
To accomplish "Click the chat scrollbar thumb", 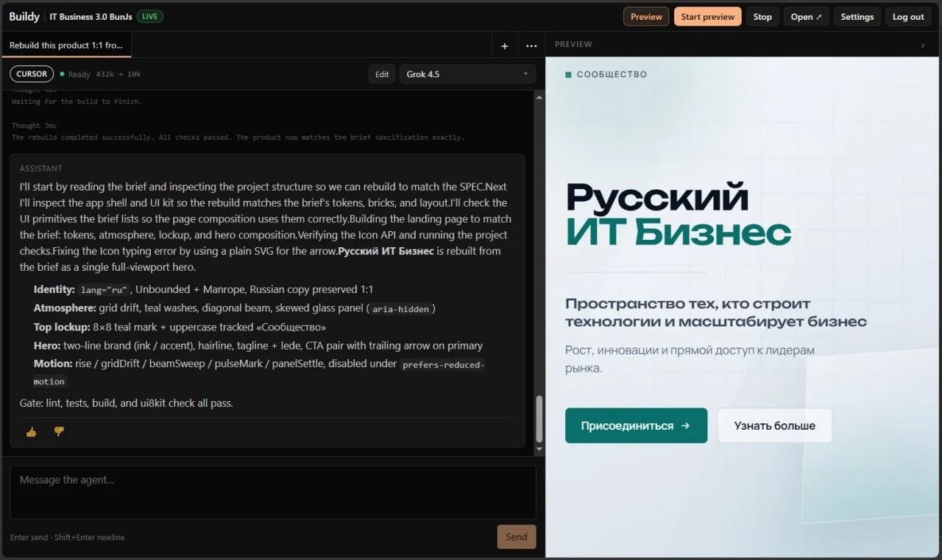I will click(x=539, y=418).
